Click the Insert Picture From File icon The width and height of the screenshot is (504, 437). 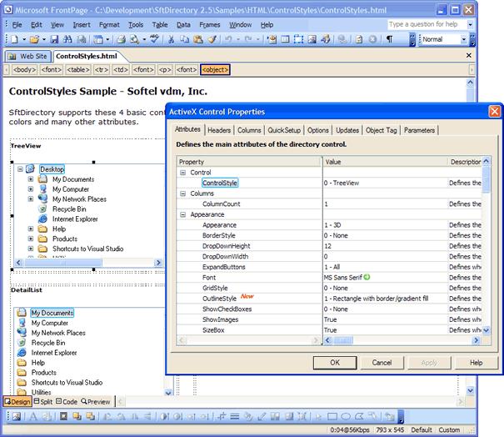coord(312,39)
